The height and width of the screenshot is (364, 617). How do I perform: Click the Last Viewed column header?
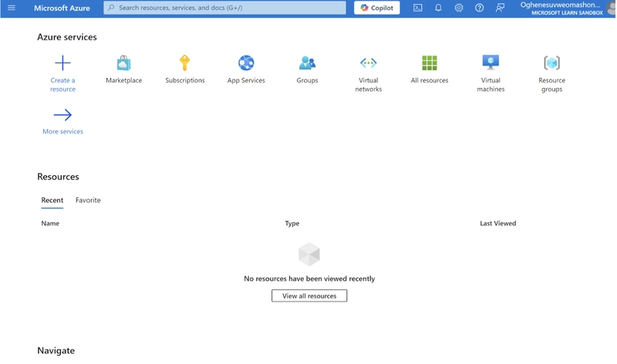[497, 223]
